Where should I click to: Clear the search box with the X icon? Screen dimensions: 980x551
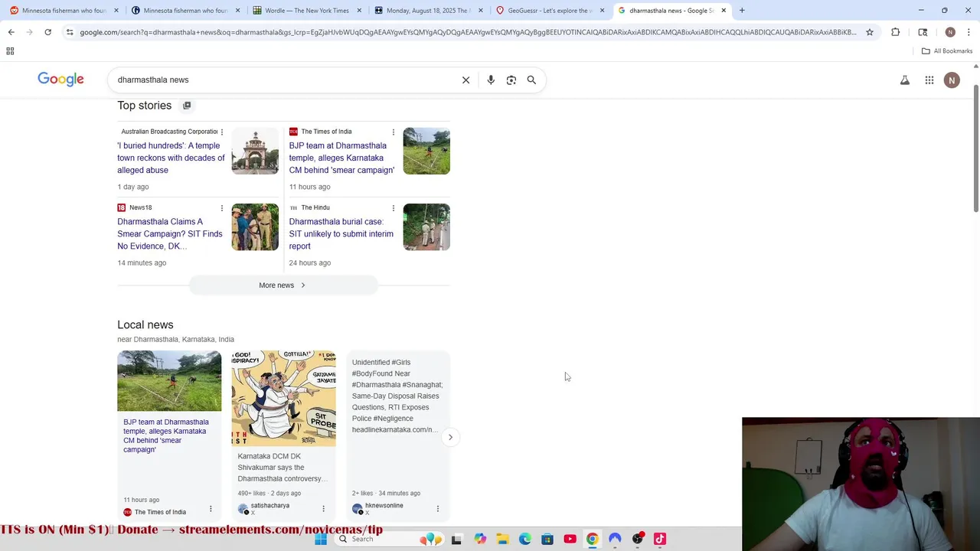pos(465,80)
